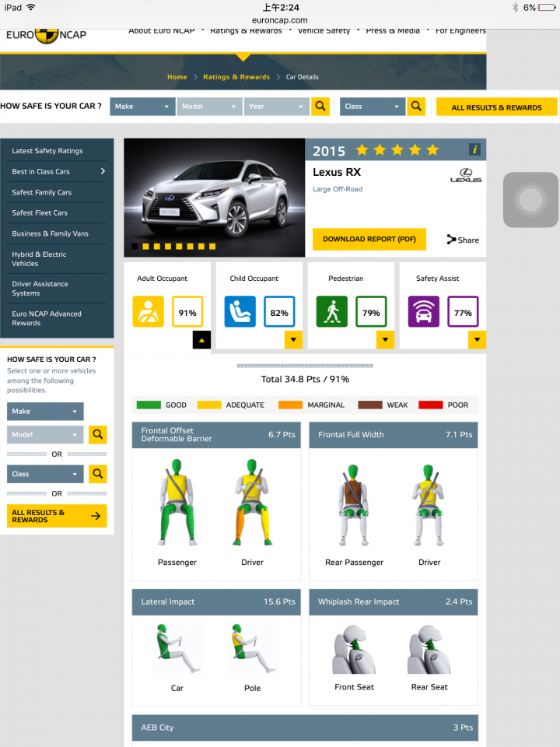The height and width of the screenshot is (747, 560).
Task: Click the search icon next to Year dropdown
Action: (320, 107)
